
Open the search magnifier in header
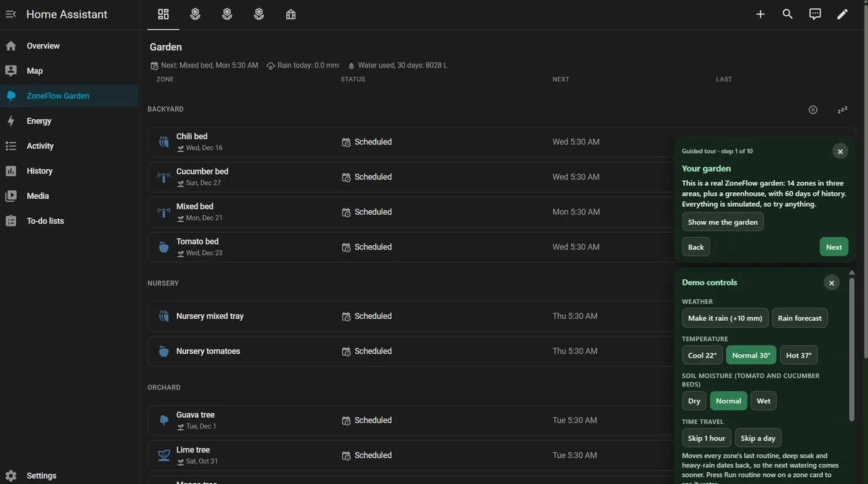pyautogui.click(x=787, y=14)
